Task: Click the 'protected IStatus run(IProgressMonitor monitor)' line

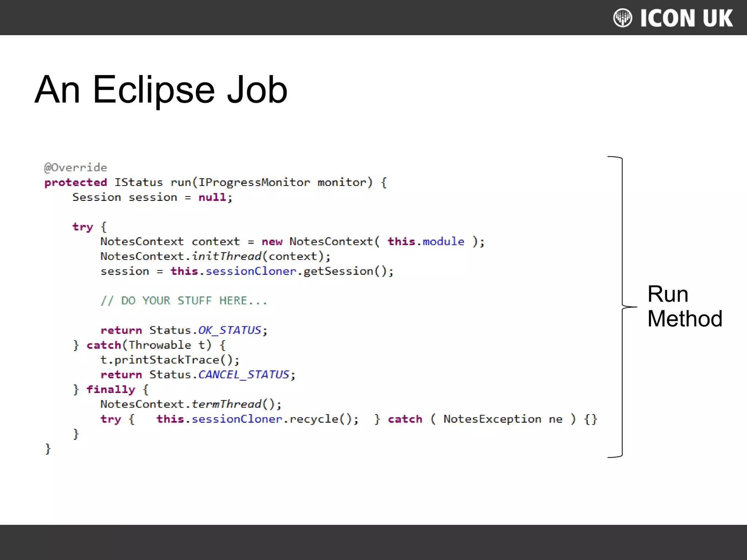Action: tap(216, 182)
